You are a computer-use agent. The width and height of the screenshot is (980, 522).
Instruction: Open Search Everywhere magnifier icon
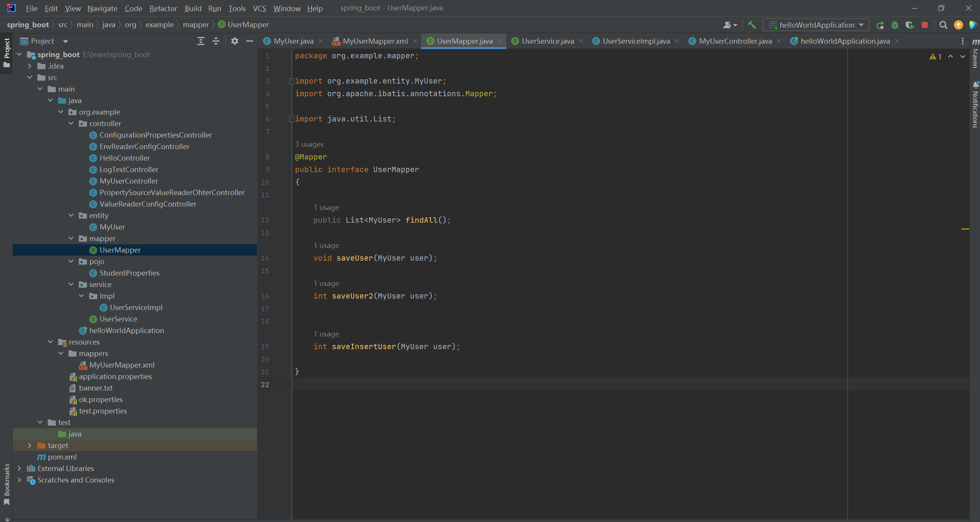pos(944,25)
